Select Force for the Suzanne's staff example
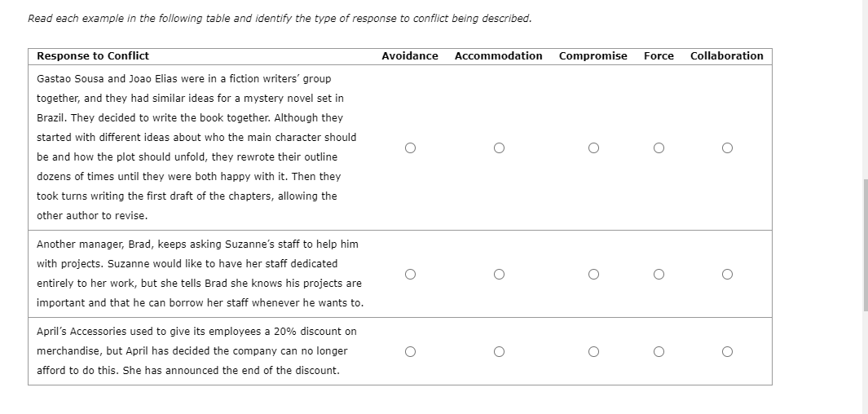The image size is (868, 414). click(x=659, y=275)
